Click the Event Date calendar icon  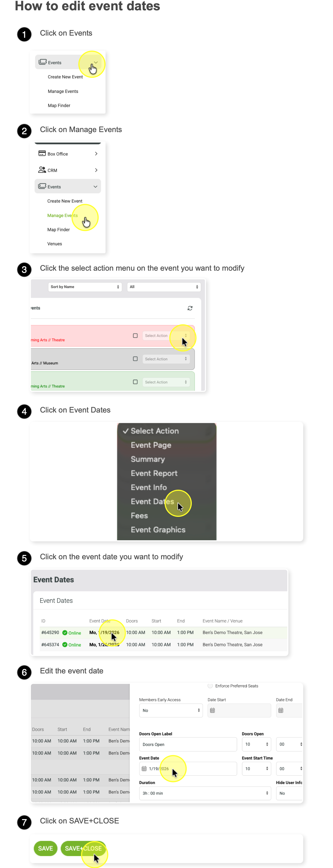coord(144,769)
